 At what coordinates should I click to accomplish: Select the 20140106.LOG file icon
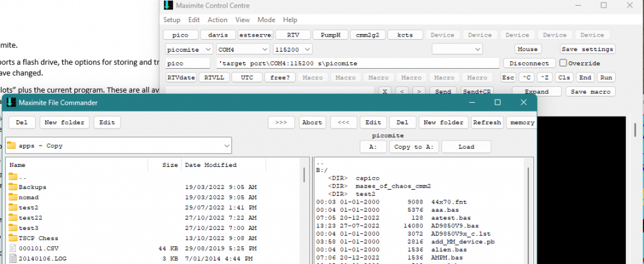(13, 258)
